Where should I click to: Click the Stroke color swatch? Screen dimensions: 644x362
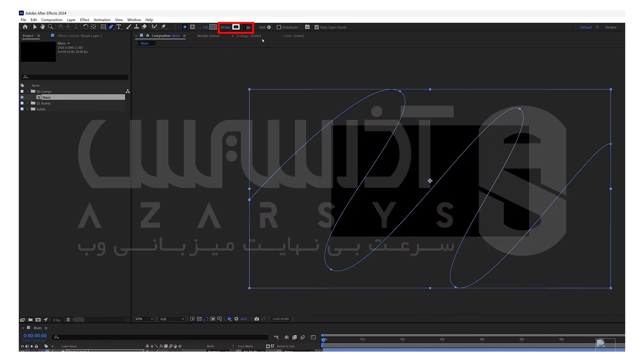point(236,27)
